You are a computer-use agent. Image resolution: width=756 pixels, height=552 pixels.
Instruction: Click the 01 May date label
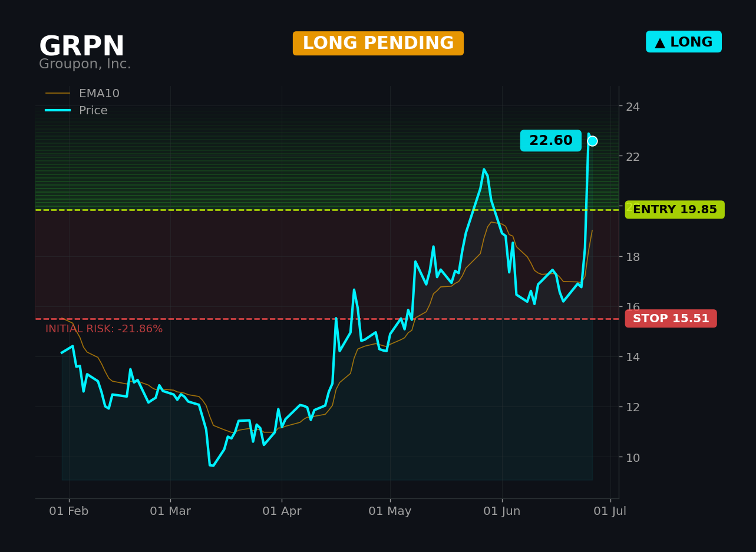pos(390,511)
